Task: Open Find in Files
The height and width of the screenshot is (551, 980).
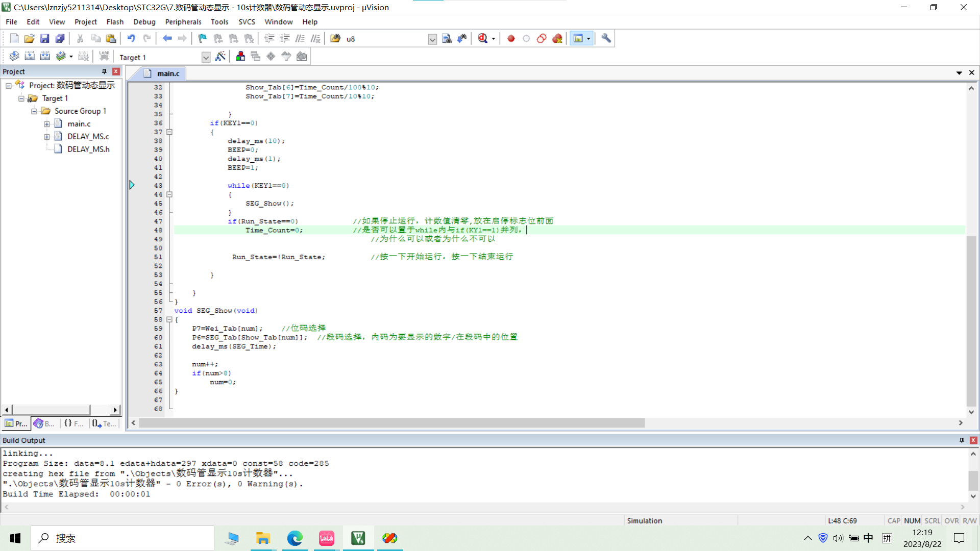Action: pyautogui.click(x=335, y=38)
